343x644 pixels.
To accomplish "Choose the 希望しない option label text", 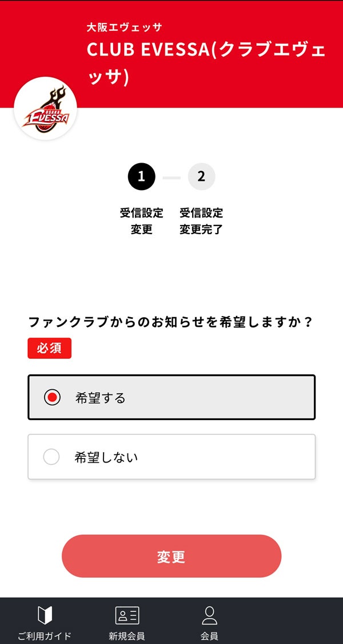I will 106,457.
